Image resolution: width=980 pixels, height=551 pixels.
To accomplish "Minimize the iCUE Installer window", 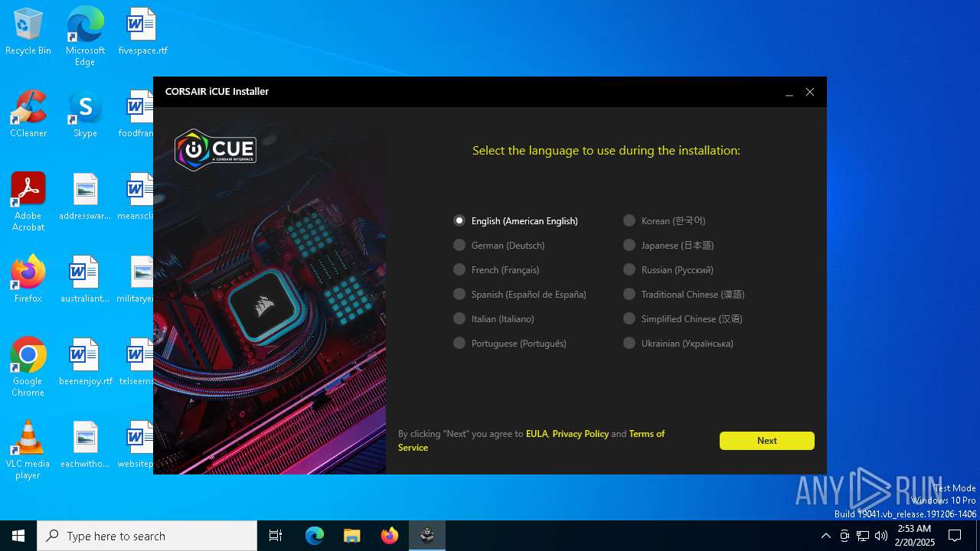I will click(x=789, y=92).
